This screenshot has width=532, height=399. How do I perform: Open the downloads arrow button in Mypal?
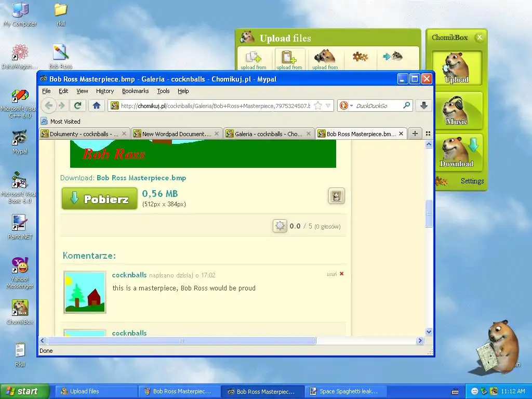[424, 105]
